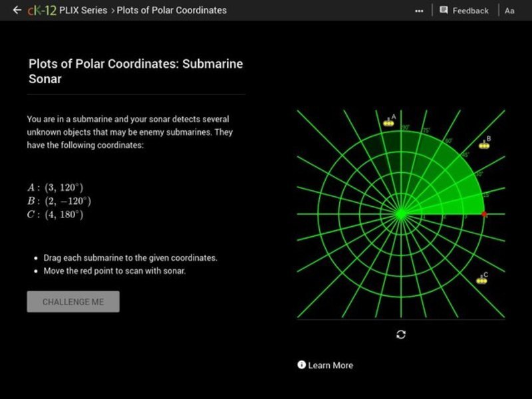Click the info icon beside Learn More
The height and width of the screenshot is (399, 532).
click(x=302, y=365)
